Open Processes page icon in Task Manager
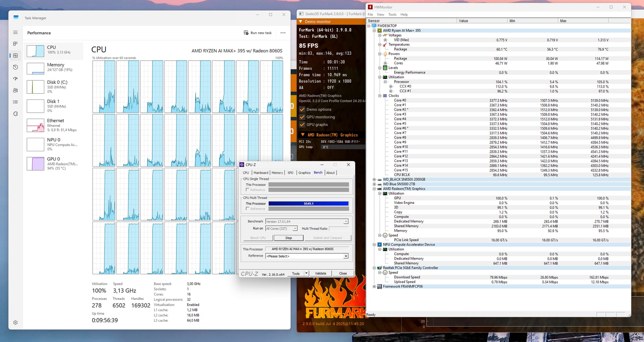Viewport: 644px width, 342px height. (15, 44)
